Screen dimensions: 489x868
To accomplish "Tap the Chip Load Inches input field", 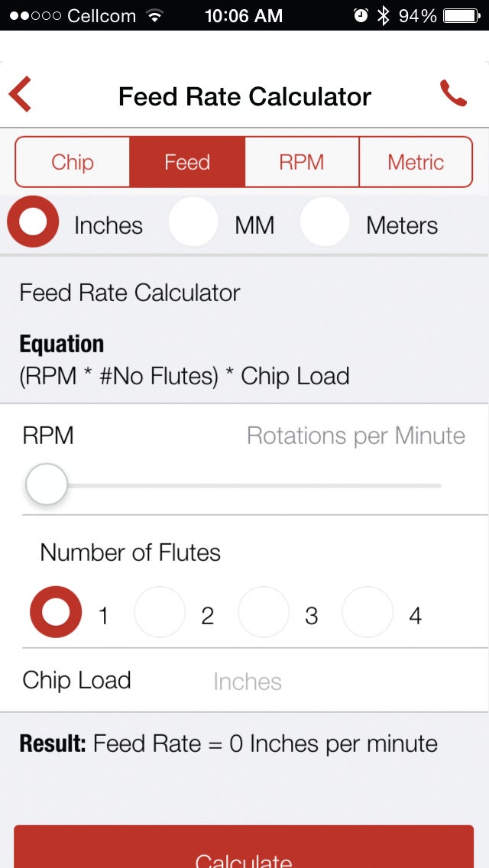I will click(338, 682).
